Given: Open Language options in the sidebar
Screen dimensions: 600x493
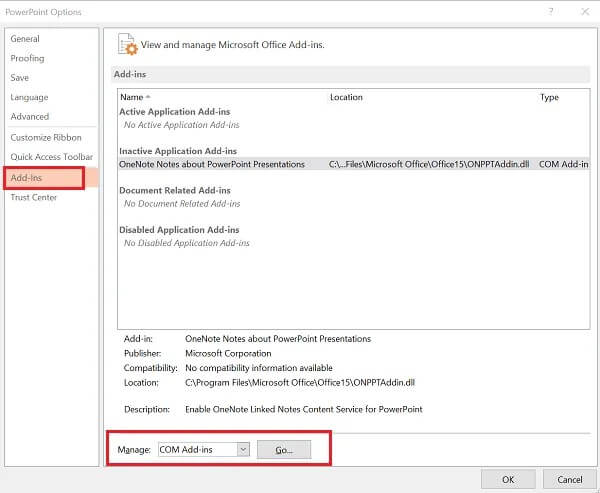Looking at the screenshot, I should click(x=29, y=97).
